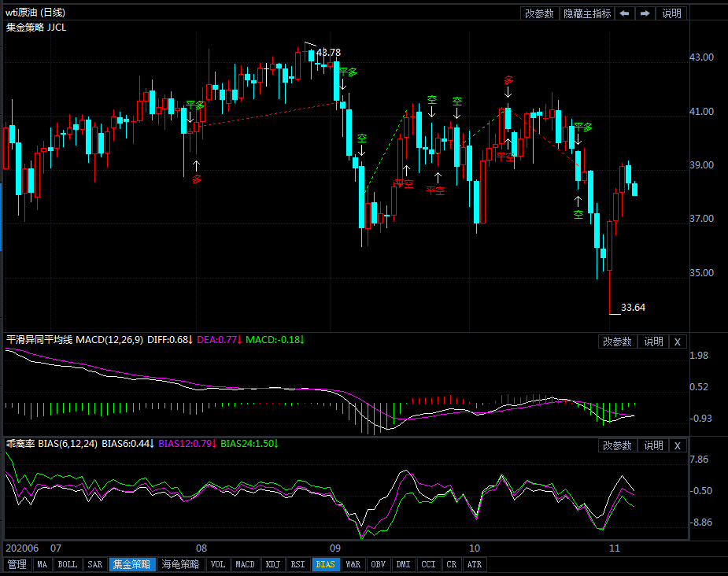
Task: Click the right arrow in the main chart header
Action: pos(645,13)
